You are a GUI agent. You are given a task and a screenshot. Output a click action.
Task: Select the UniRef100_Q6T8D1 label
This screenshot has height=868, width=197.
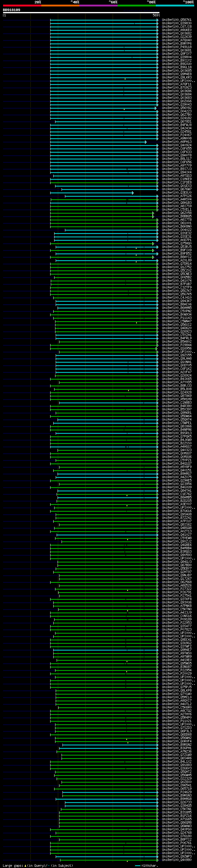[177, 121]
